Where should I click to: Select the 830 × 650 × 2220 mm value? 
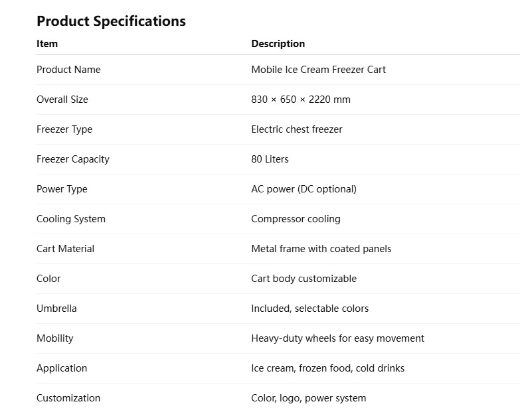tap(300, 100)
